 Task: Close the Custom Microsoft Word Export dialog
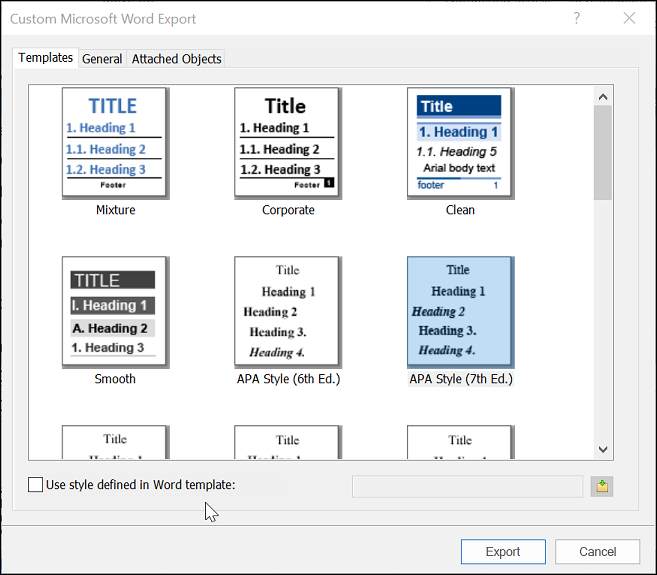pos(629,18)
